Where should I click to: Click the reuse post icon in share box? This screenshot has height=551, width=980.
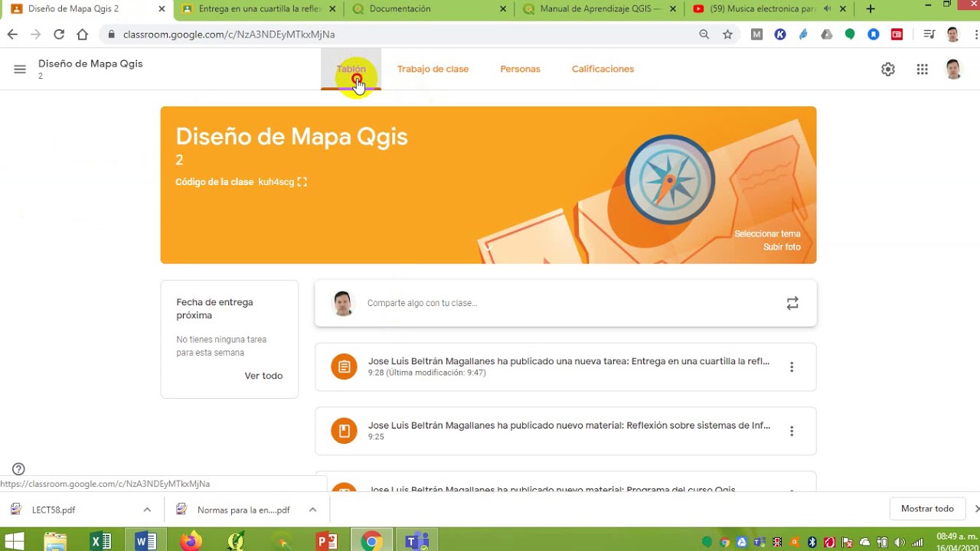(x=792, y=303)
